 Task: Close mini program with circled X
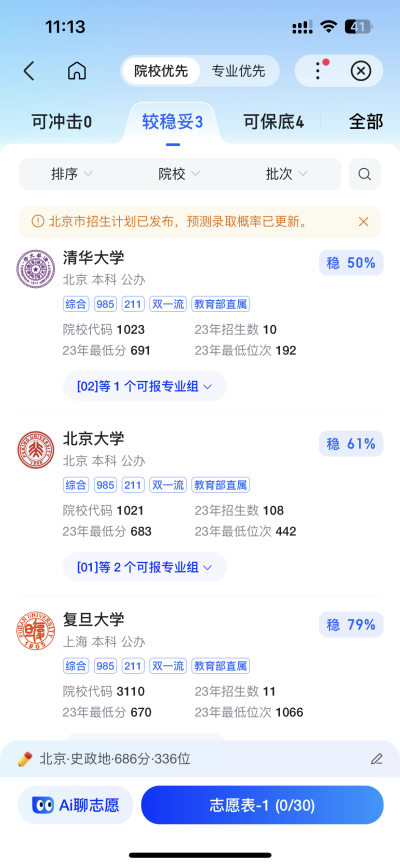361,71
